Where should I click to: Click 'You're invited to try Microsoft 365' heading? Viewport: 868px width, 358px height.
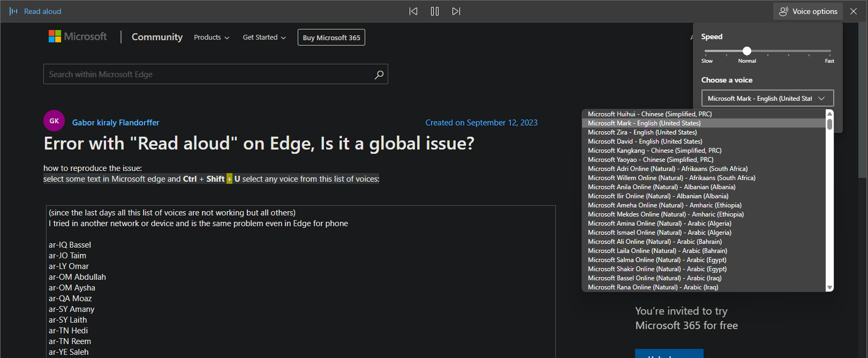click(686, 318)
